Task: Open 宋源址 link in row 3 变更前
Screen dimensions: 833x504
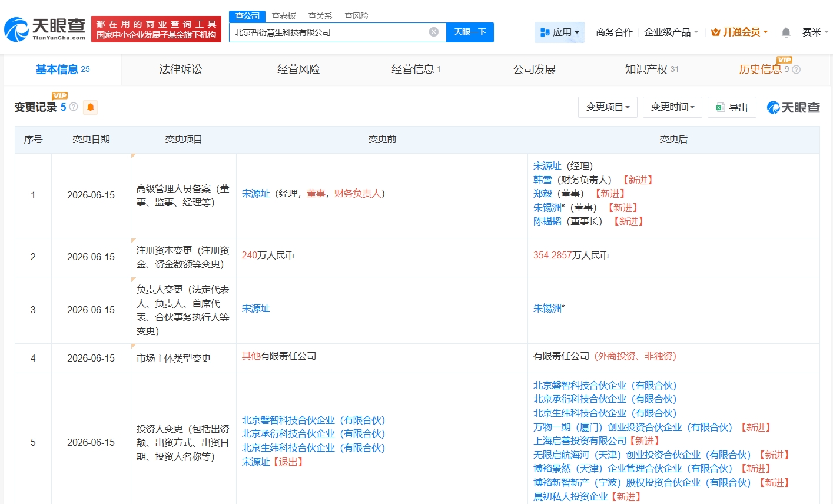Action: (x=256, y=308)
